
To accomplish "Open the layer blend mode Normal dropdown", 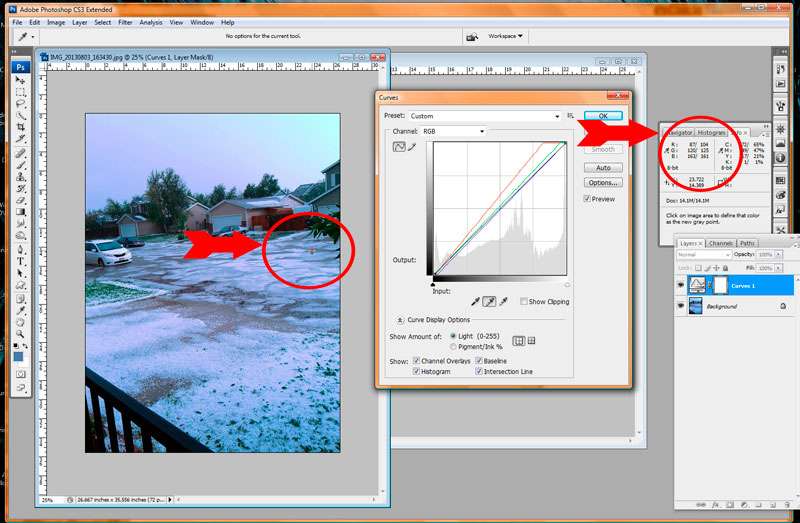I will [704, 255].
